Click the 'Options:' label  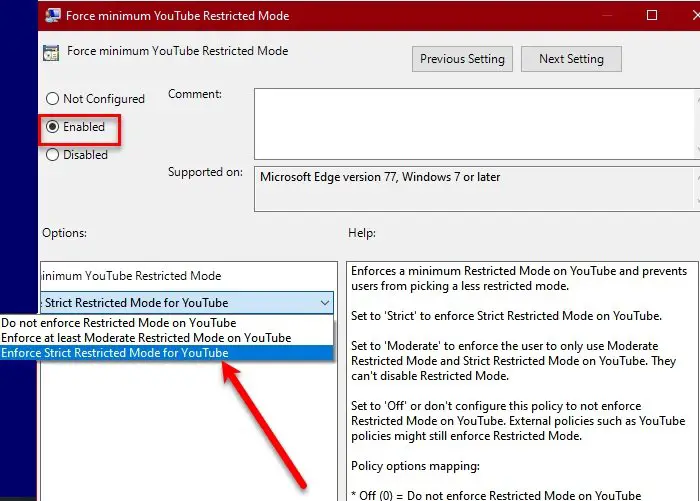[x=64, y=233]
